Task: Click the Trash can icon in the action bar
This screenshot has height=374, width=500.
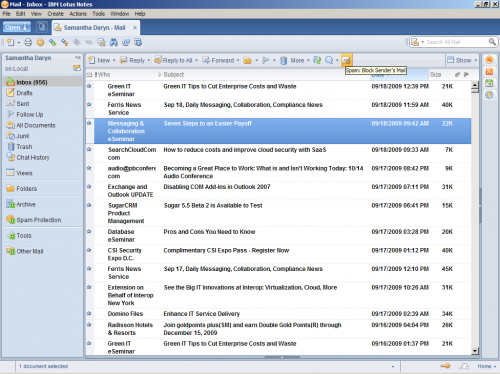Action: pos(283,60)
